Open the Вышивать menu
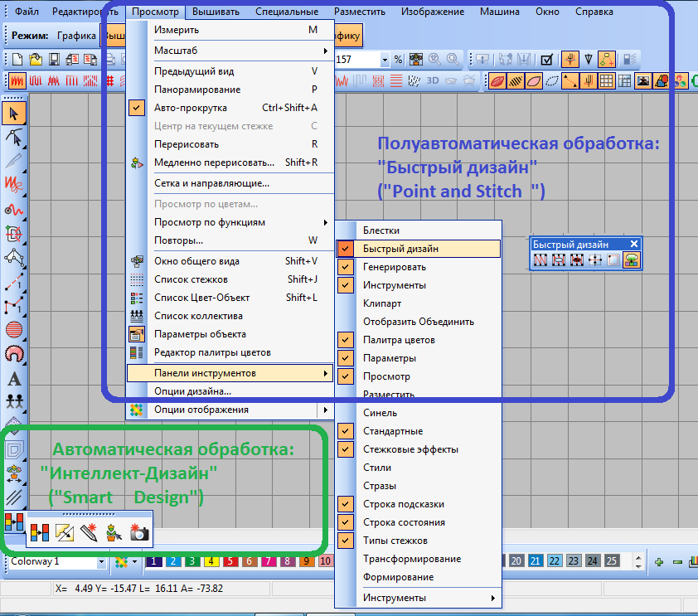Viewport: 698px width, 616px height. (x=216, y=12)
